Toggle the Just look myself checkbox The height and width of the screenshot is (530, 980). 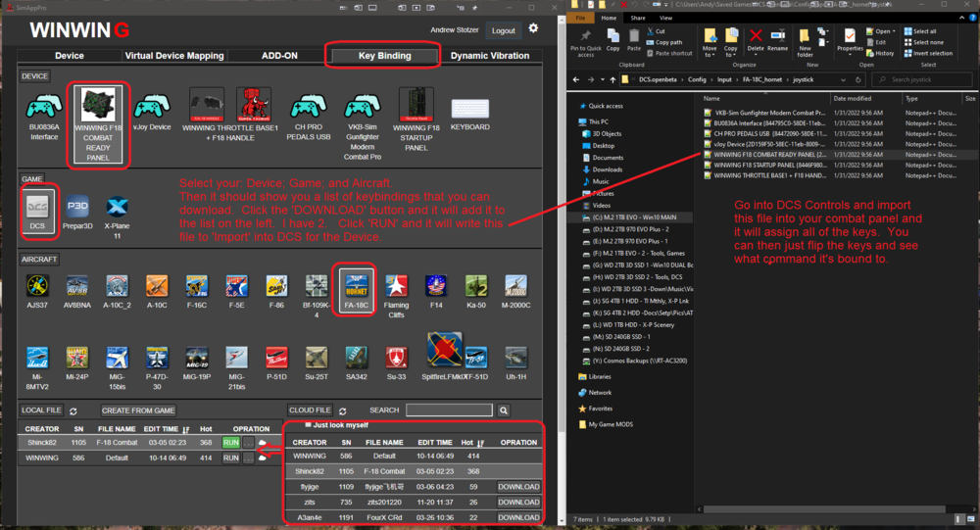click(307, 424)
